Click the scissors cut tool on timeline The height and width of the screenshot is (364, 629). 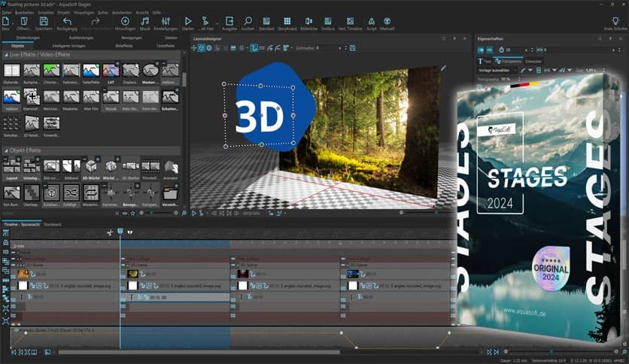pos(110,232)
